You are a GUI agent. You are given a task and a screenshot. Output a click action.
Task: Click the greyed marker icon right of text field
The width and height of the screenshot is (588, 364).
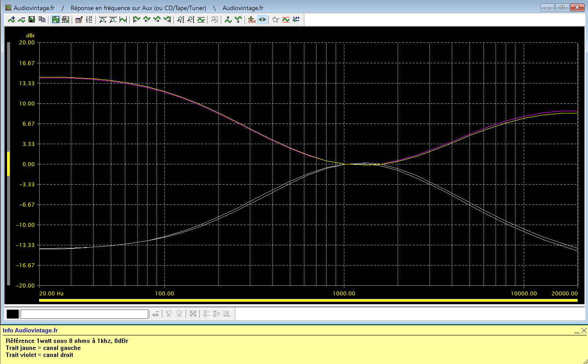click(156, 314)
